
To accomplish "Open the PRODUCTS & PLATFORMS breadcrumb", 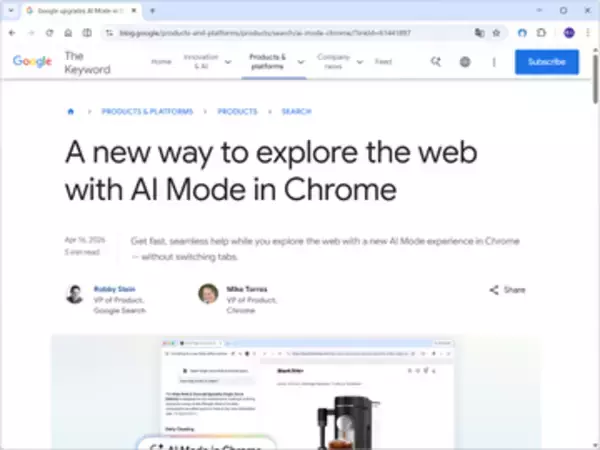I will (x=147, y=111).
